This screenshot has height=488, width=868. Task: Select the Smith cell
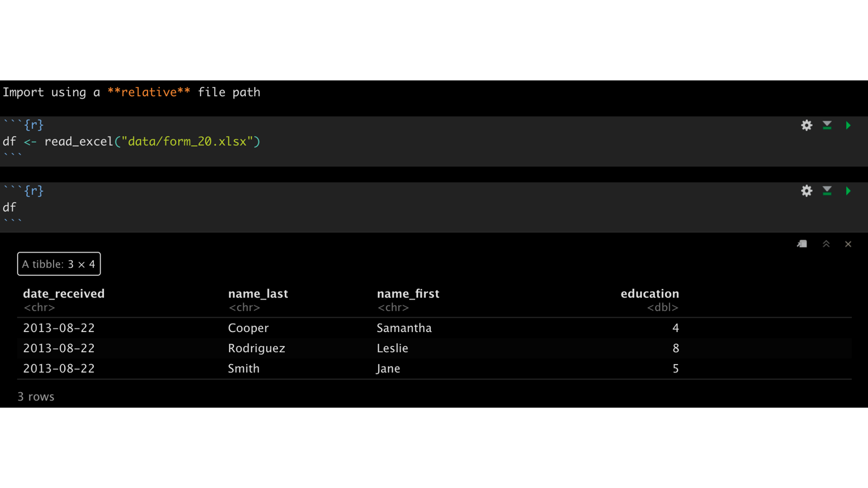pos(243,369)
